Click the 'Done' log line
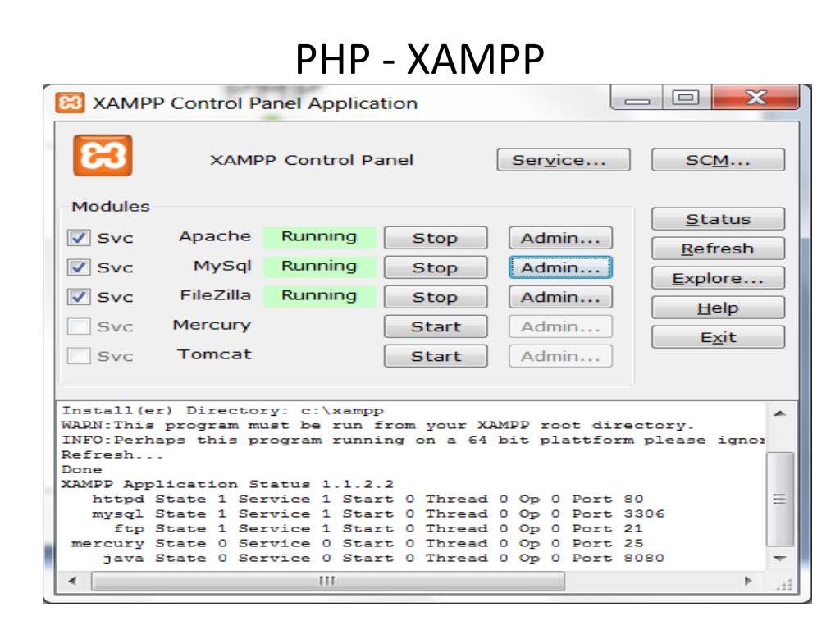This screenshot has height=630, width=840. click(81, 470)
